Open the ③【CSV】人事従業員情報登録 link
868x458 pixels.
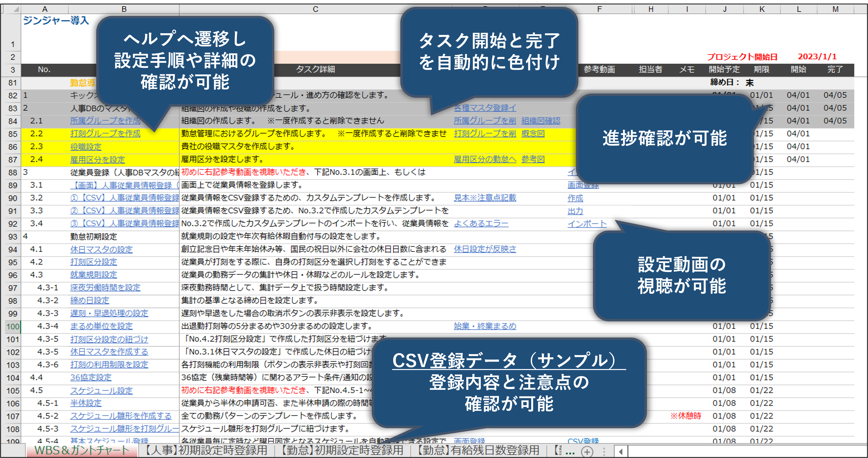coord(124,224)
